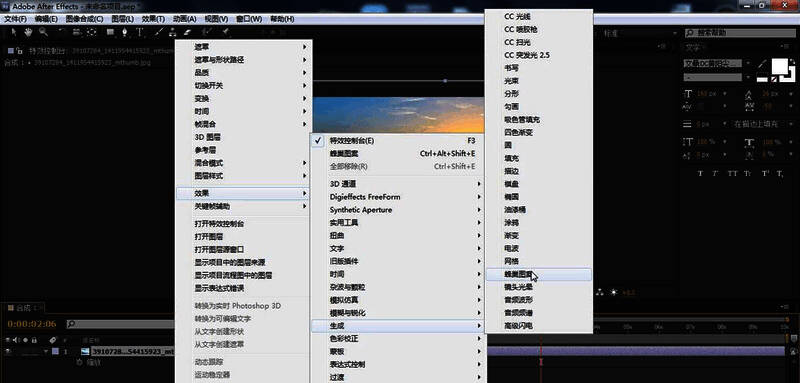Click the eyedropper in the character panel

tap(763, 64)
